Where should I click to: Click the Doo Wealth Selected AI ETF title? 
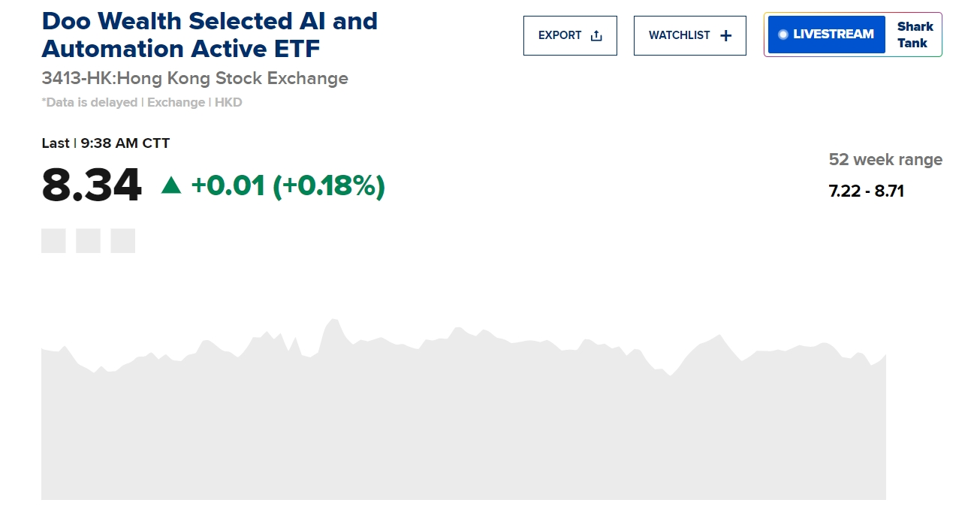(210, 35)
